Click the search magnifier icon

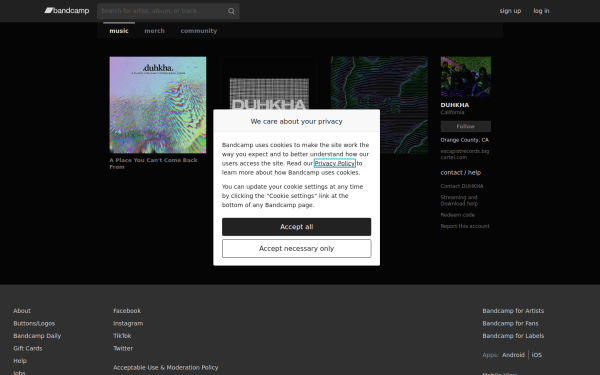click(231, 11)
